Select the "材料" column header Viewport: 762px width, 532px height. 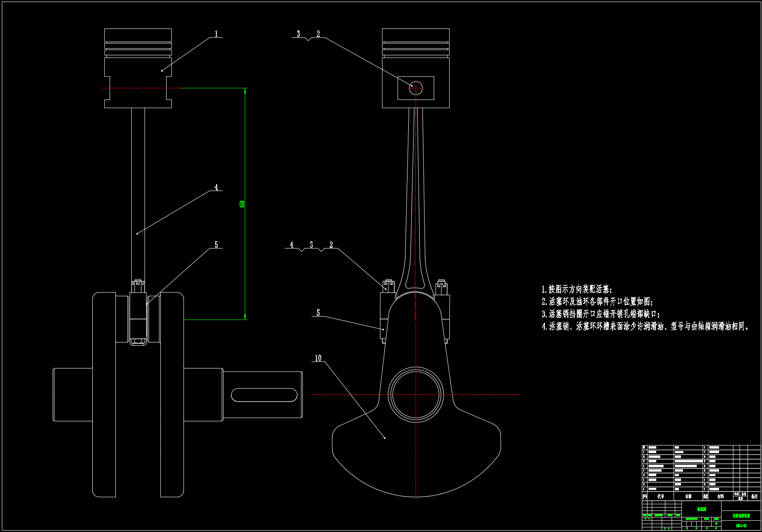click(x=721, y=496)
